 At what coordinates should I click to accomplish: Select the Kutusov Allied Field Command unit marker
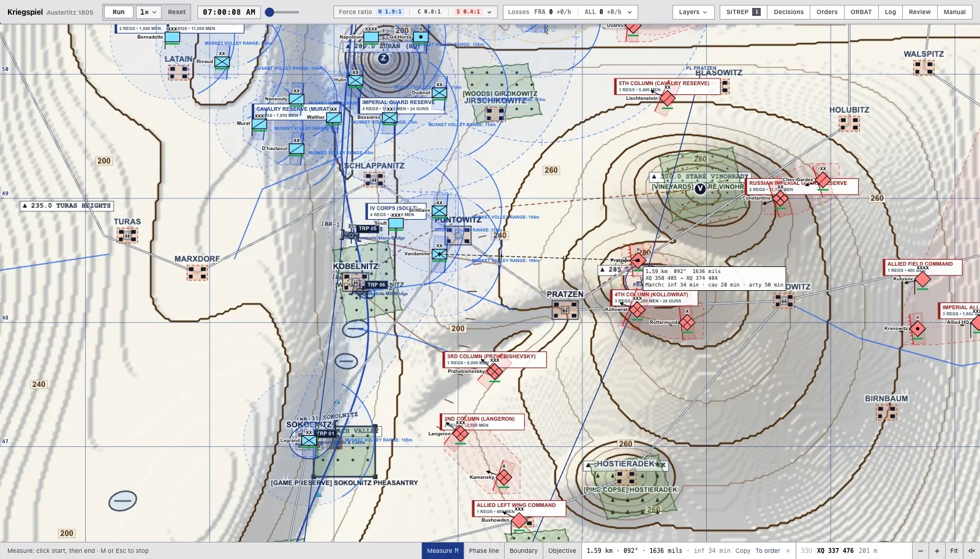[x=923, y=279]
